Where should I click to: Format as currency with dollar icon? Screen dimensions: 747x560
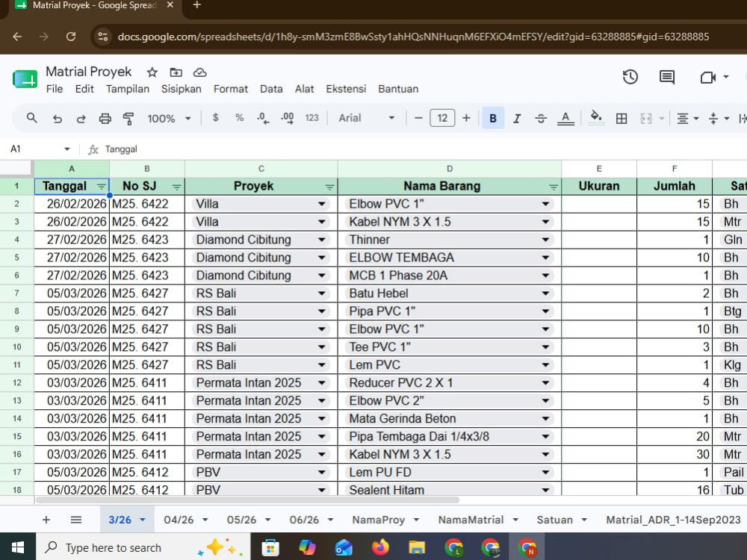pos(215,118)
